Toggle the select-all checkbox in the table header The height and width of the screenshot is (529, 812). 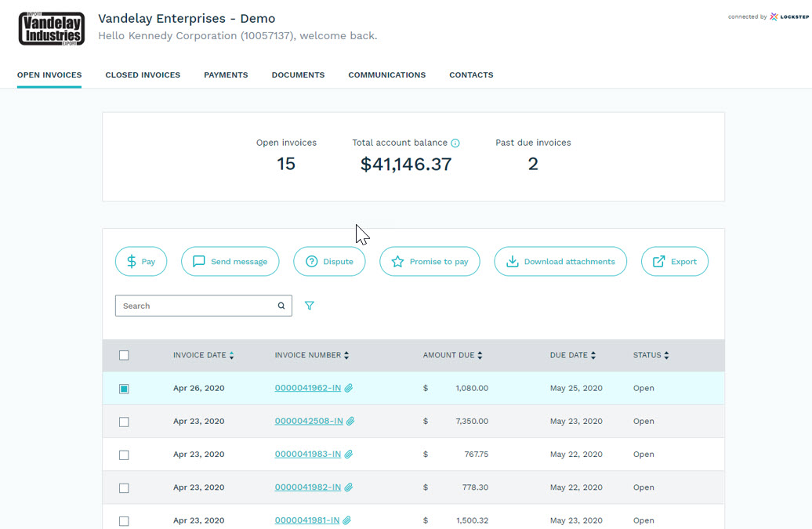point(124,355)
